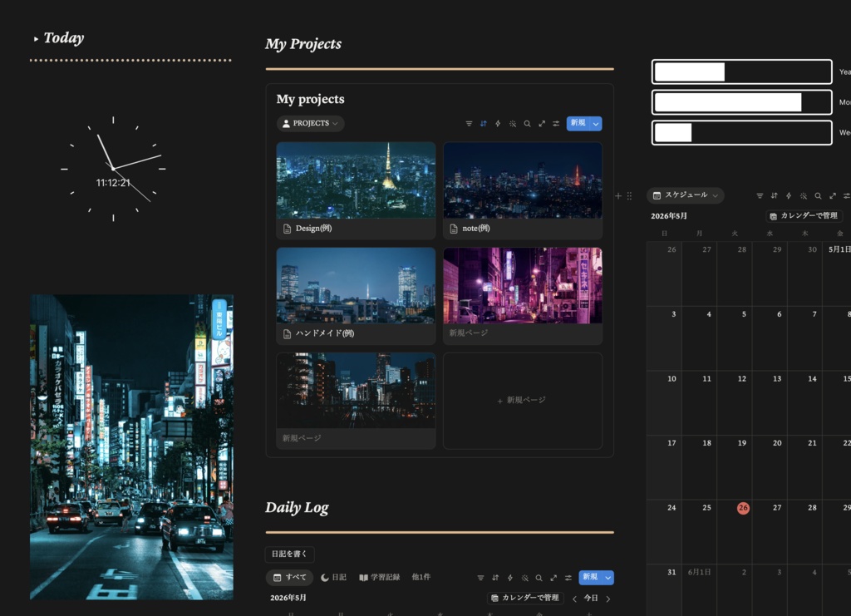Click the bottom progress bar with shortest fill
The width and height of the screenshot is (851, 616).
pos(742,132)
